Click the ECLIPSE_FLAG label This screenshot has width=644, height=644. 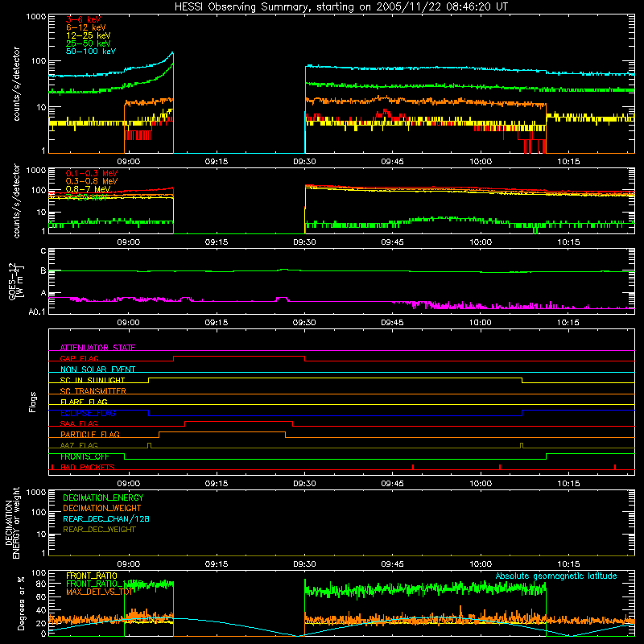coord(88,413)
